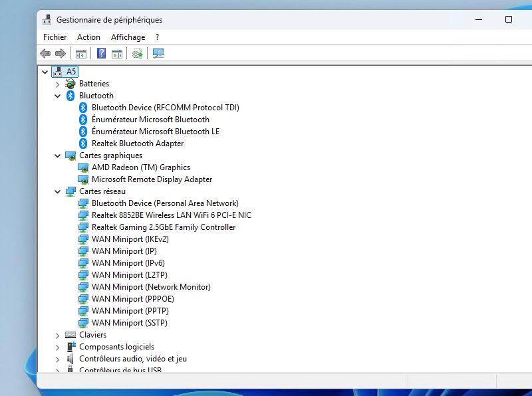
Task: Open the Action menu
Action: tap(88, 37)
